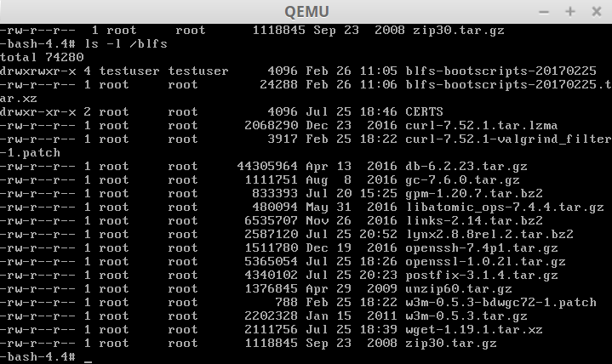Click the openssl-1.0.2l.tar.gz file name
612x364 pixels.
(x=485, y=262)
